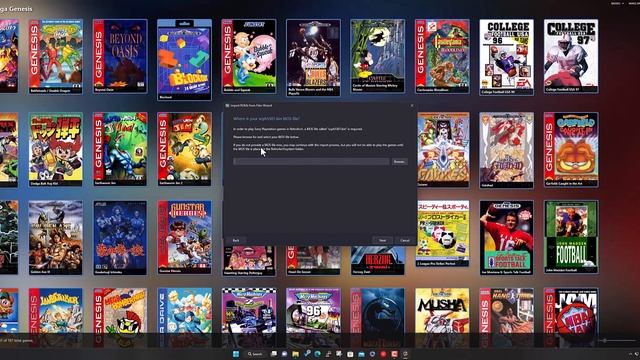Select the Blockout game cover

[184, 60]
